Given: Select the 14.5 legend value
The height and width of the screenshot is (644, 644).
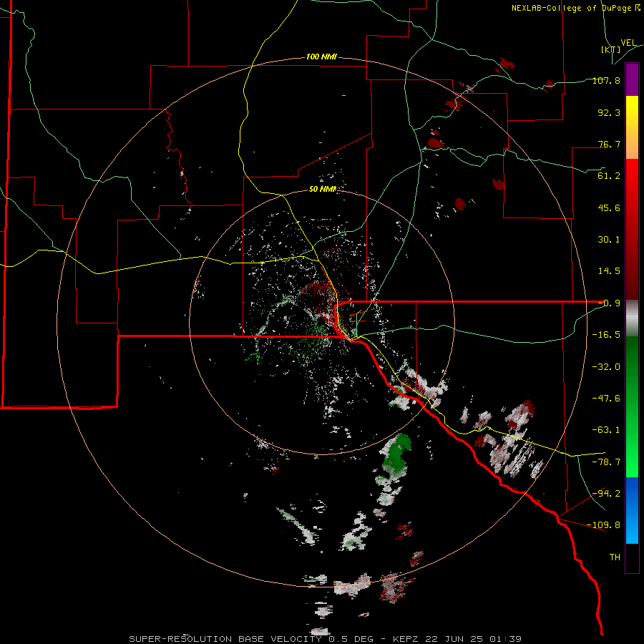Looking at the screenshot, I should click(609, 270).
